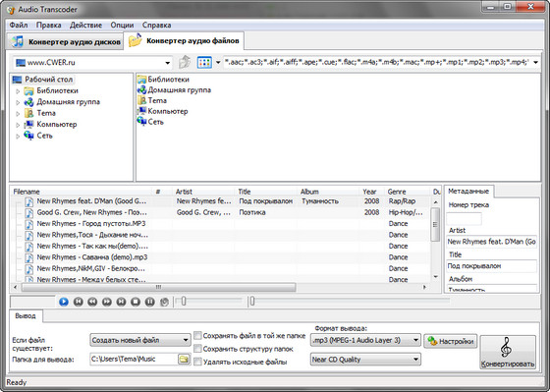The height and width of the screenshot is (392, 550).
Task: Expand the Компьютер tree node
Action: tap(18, 125)
